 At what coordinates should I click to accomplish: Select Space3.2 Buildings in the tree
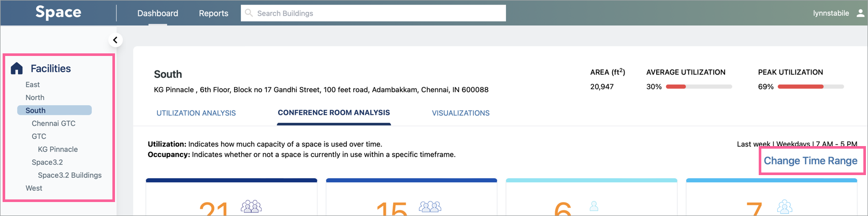tap(69, 175)
